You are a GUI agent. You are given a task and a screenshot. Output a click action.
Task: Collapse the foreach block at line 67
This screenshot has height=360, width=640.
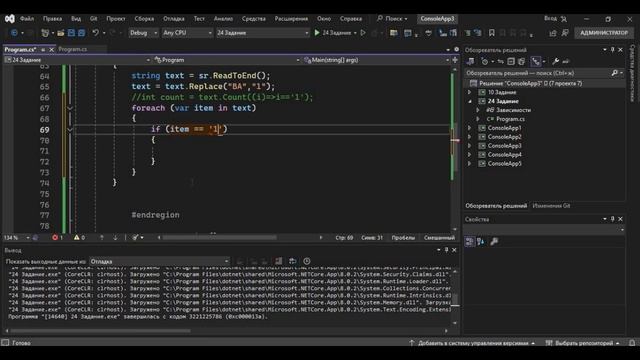click(70, 108)
